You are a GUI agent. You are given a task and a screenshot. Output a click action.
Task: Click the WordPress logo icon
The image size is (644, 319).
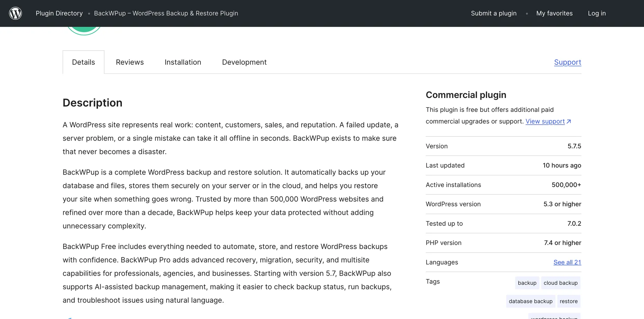15,13
